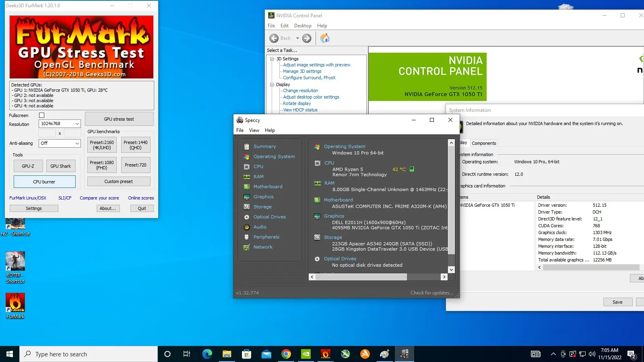Image resolution: width=644 pixels, height=362 pixels.
Task: Click the Details scrollbar left arrow
Action: [x=540, y=267]
